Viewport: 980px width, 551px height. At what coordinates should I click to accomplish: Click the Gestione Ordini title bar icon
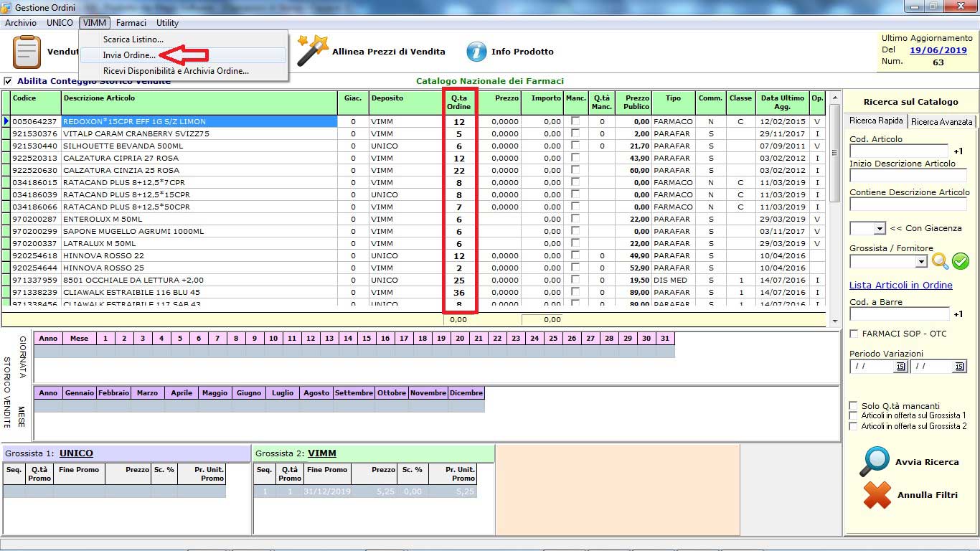click(6, 7)
